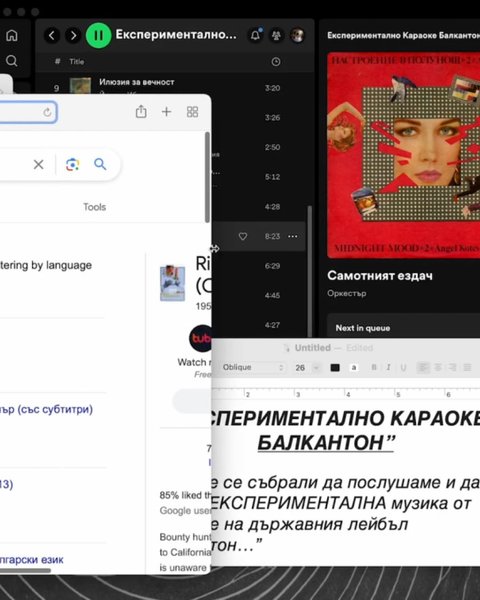The height and width of the screenshot is (600, 480).
Task: Submit Google search magnifier
Action: [x=100, y=164]
